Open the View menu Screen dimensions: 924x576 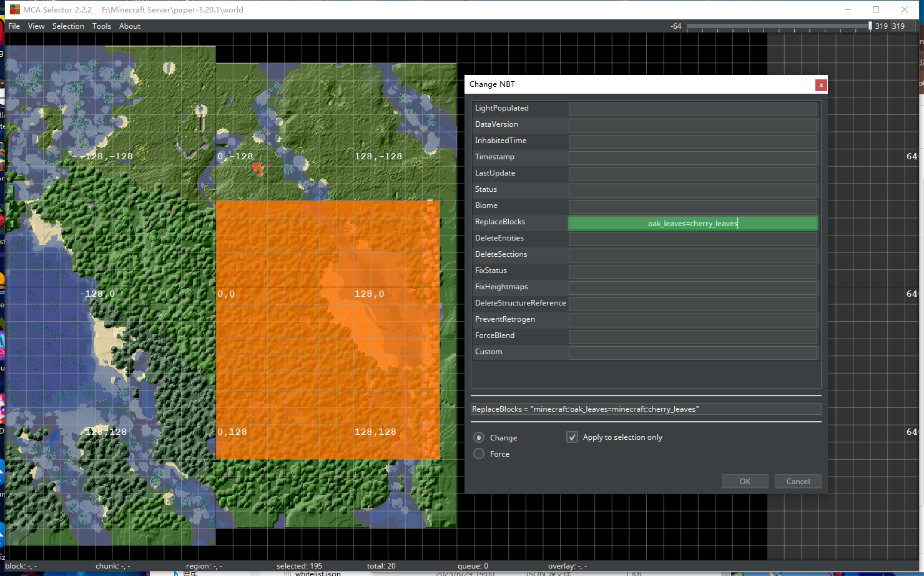pyautogui.click(x=36, y=26)
